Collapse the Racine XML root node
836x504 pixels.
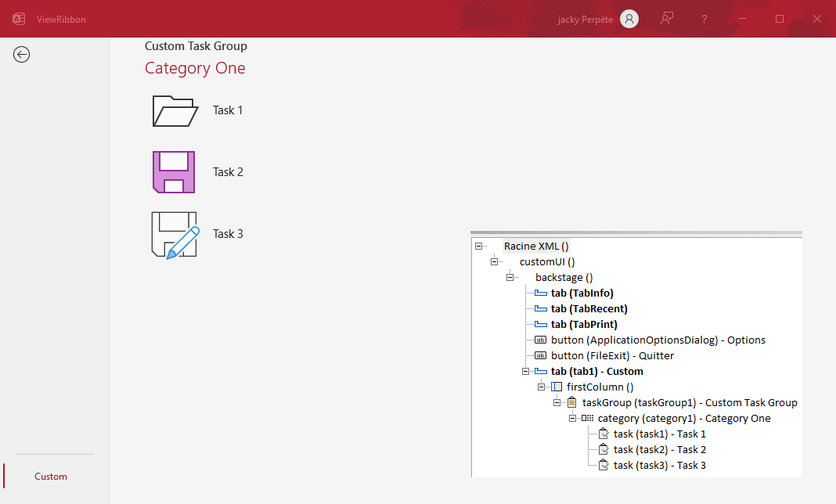pos(478,247)
